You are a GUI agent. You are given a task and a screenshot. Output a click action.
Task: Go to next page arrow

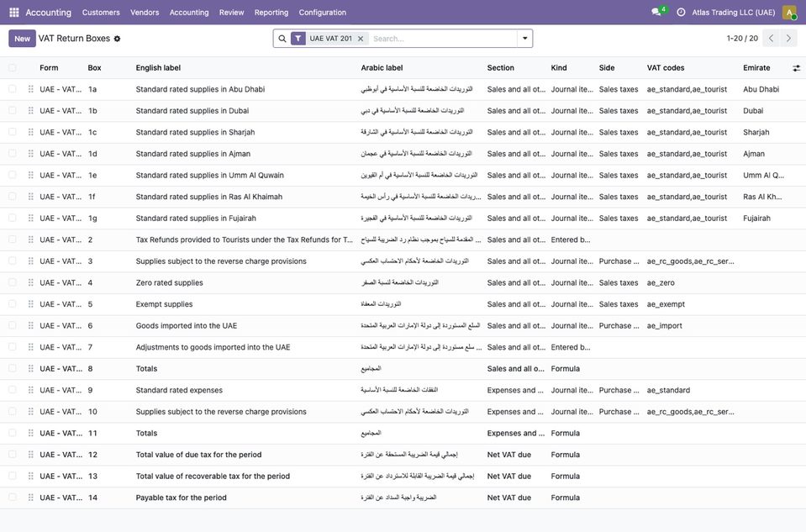[x=788, y=38]
